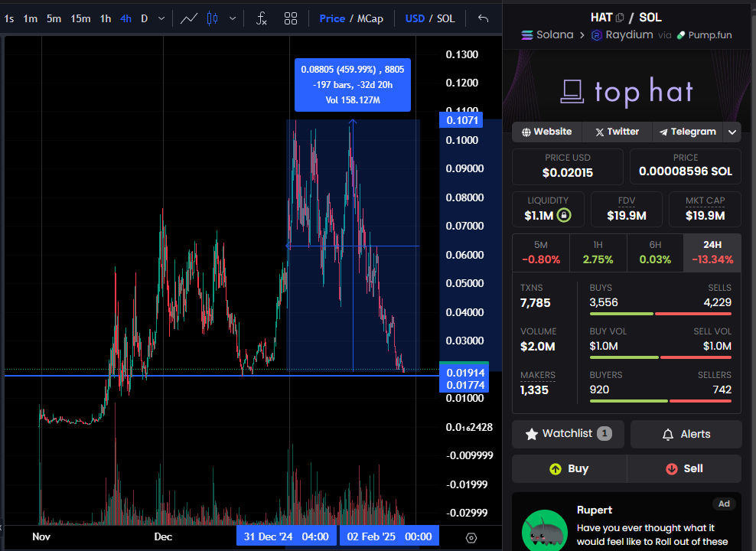Image resolution: width=756 pixels, height=551 pixels.
Task: Click the TXNS 7,785 value
Action: coord(535,303)
